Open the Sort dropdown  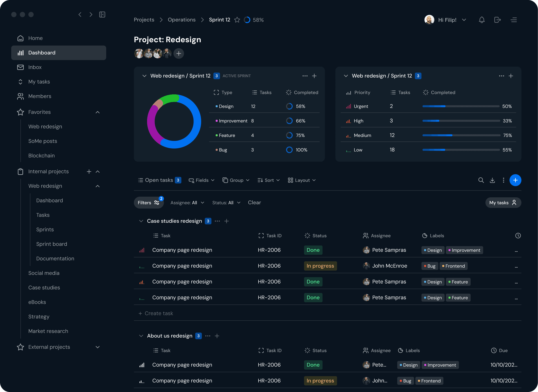(x=268, y=180)
